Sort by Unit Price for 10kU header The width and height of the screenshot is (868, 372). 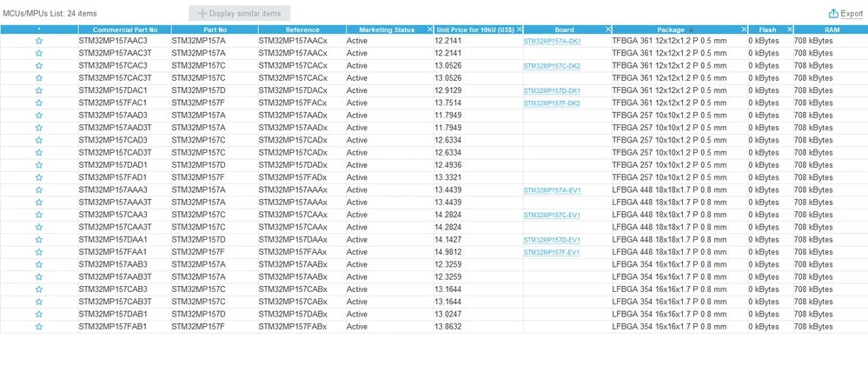[475, 30]
